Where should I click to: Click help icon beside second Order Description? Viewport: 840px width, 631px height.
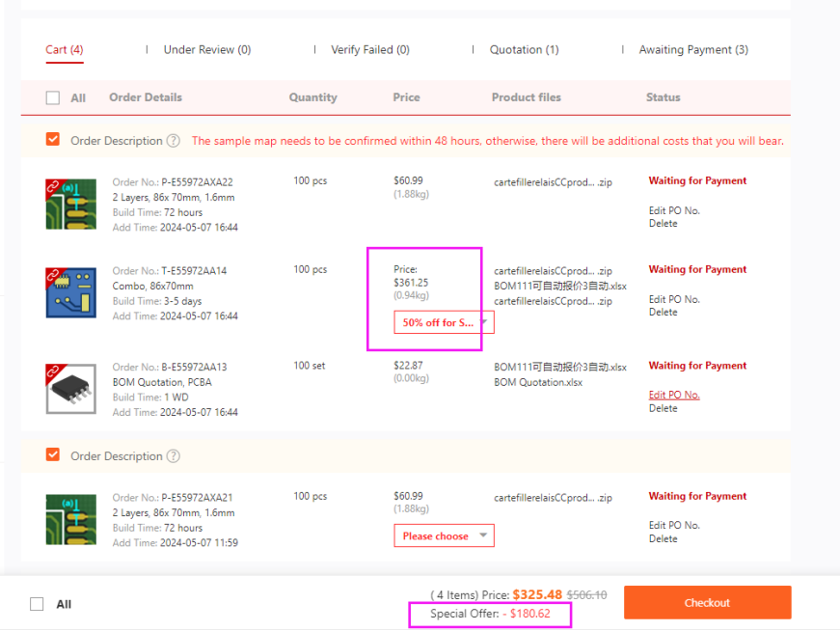pyautogui.click(x=174, y=456)
